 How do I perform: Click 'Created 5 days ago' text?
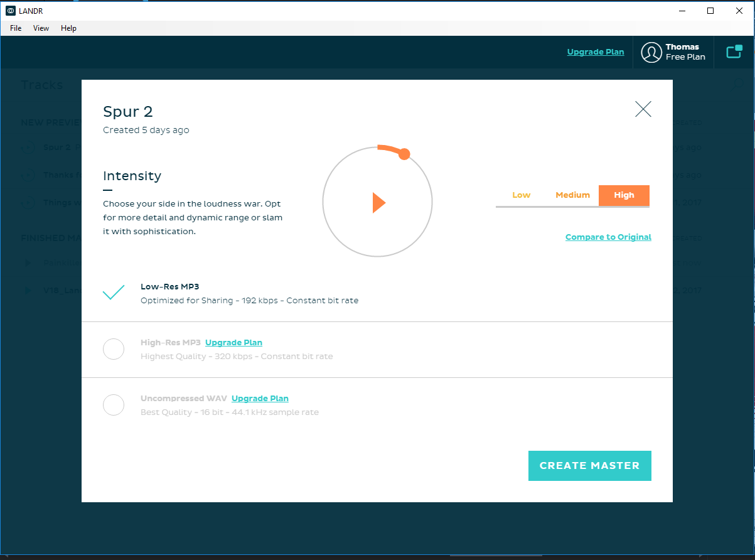point(146,130)
